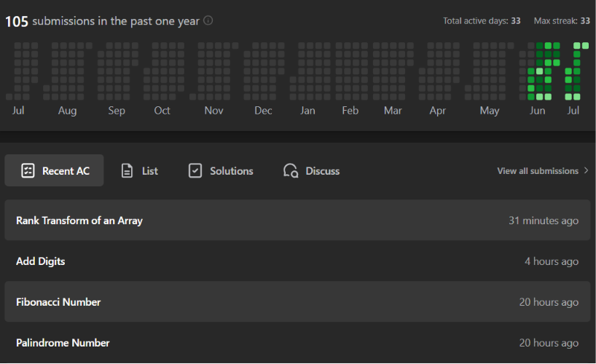Open the Fibonacci Number submission
The height and width of the screenshot is (364, 596).
point(297,301)
